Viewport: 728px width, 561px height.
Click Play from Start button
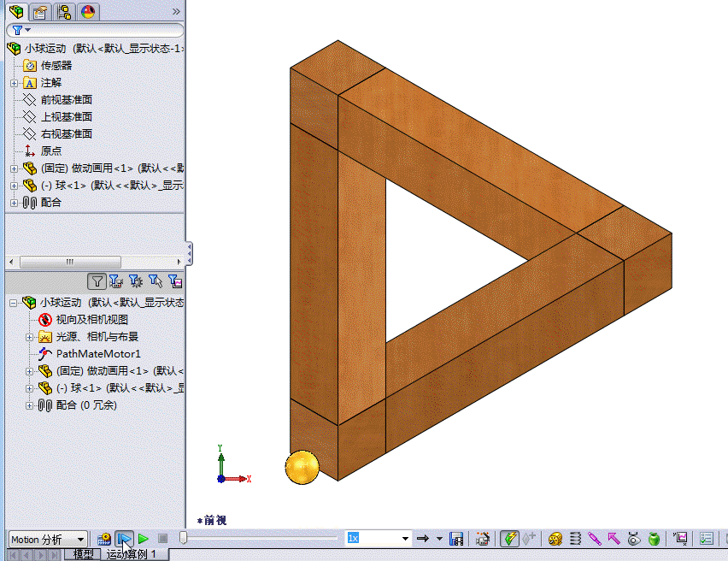[124, 539]
